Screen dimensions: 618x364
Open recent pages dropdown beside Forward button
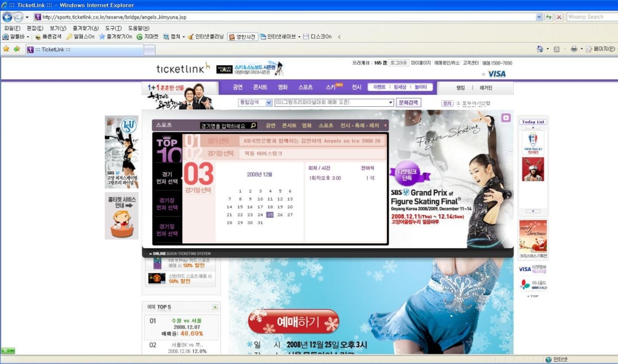(27, 18)
